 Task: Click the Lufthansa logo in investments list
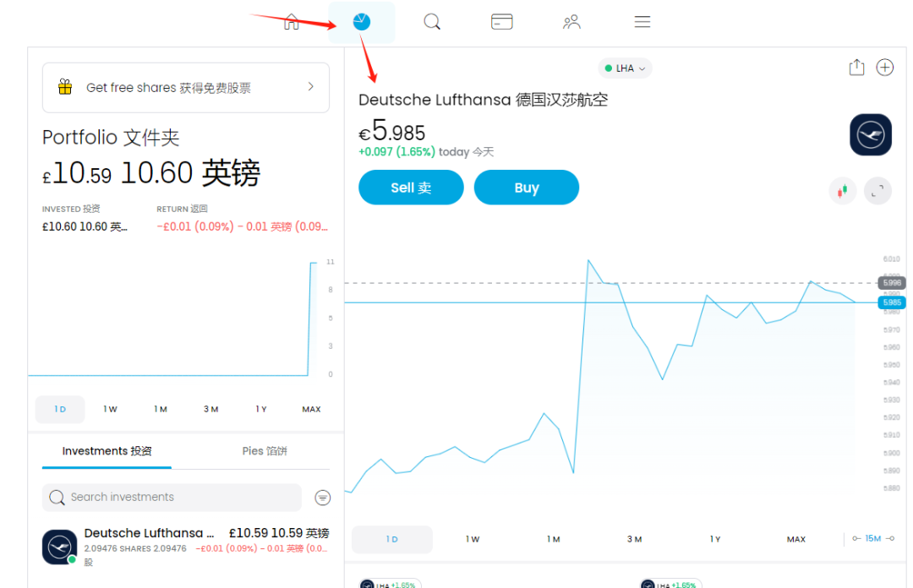click(59, 547)
